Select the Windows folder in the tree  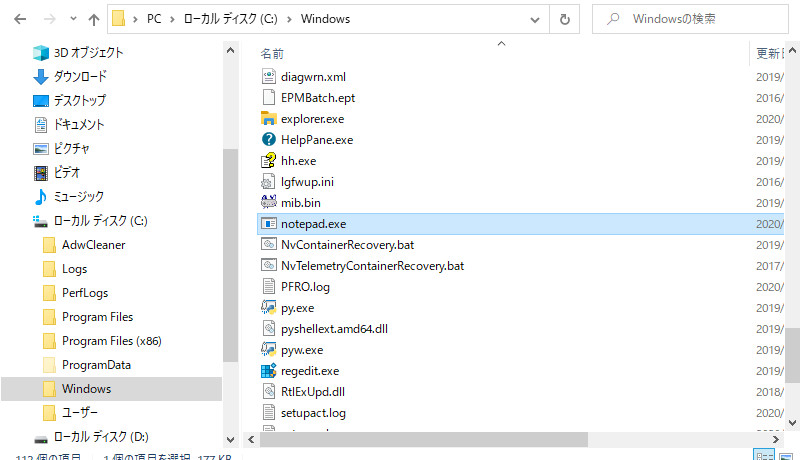click(x=111, y=389)
